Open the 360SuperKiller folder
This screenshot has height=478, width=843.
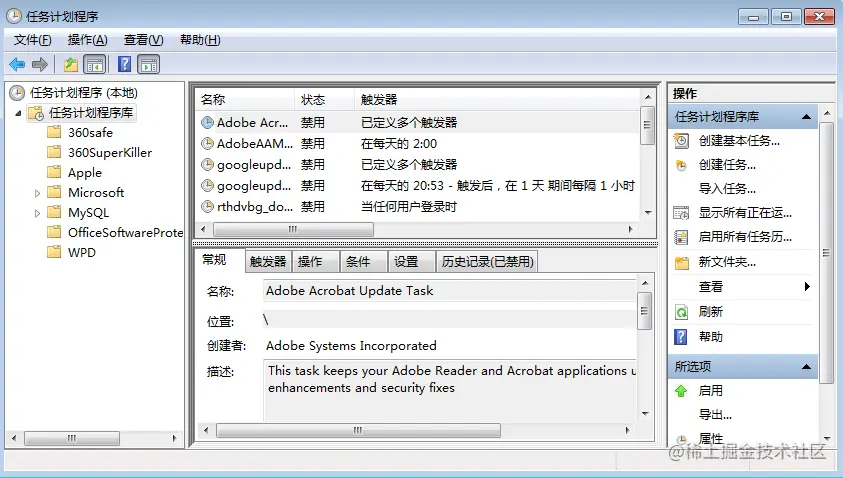110,153
